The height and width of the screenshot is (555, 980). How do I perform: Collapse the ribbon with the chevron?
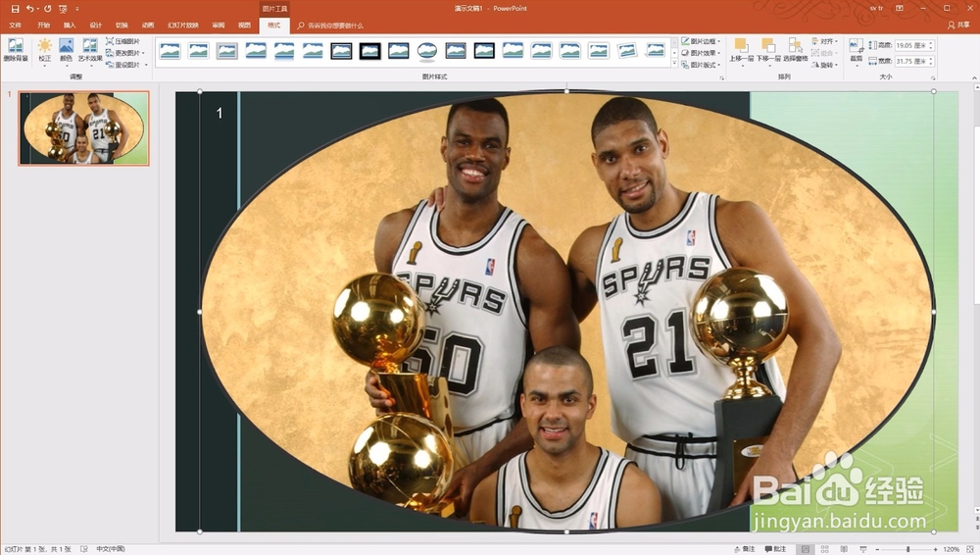(974, 77)
